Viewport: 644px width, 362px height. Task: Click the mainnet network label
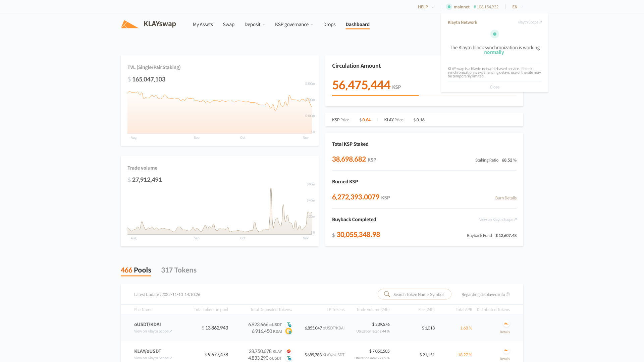pos(462,7)
